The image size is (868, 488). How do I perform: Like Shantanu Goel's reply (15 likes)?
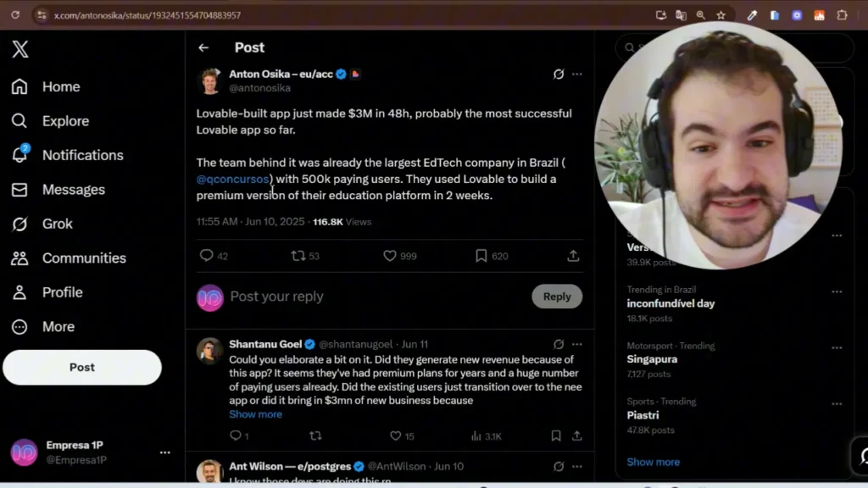pyautogui.click(x=395, y=436)
